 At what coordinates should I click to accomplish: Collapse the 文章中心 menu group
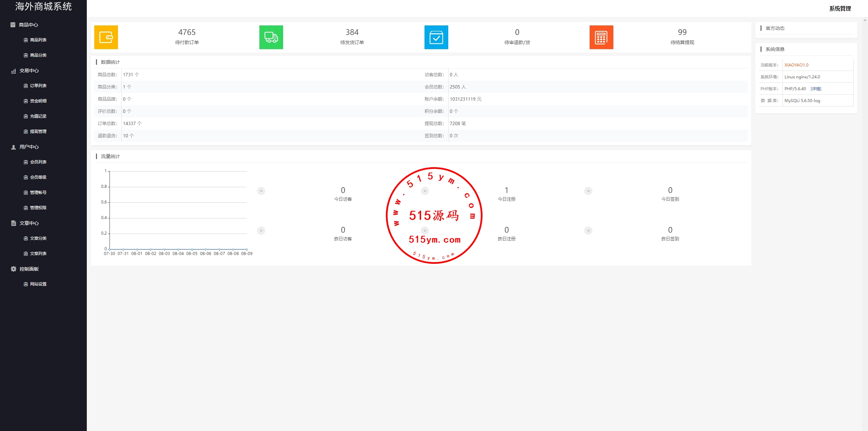[x=29, y=223]
